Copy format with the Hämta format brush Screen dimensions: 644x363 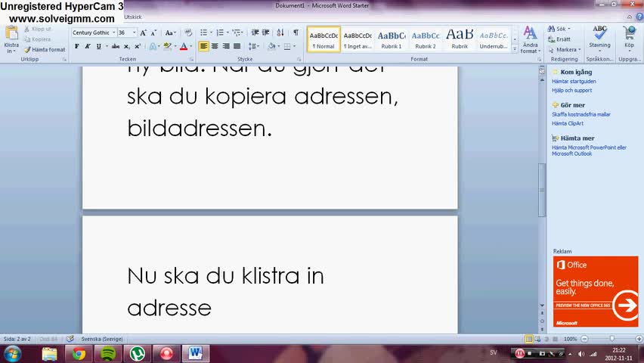pos(45,50)
